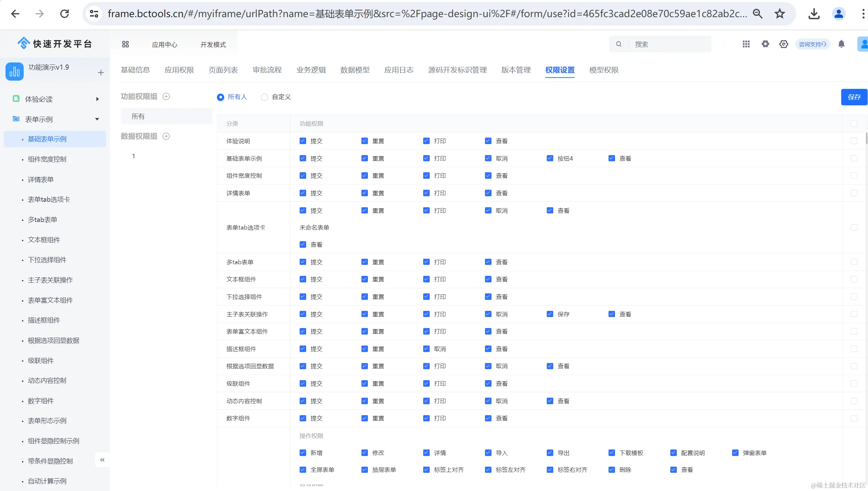The width and height of the screenshot is (868, 491).
Task: Open the nine-dot apps grid icon
Action: (746, 44)
